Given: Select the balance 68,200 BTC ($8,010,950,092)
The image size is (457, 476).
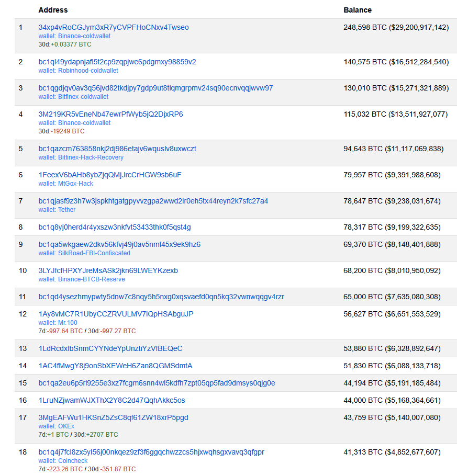Looking at the screenshot, I should [x=392, y=270].
